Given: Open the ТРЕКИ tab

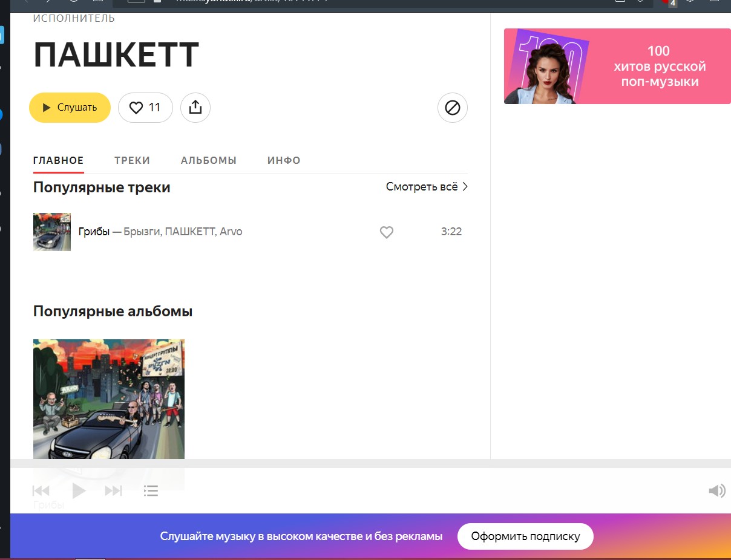Looking at the screenshot, I should pos(133,160).
